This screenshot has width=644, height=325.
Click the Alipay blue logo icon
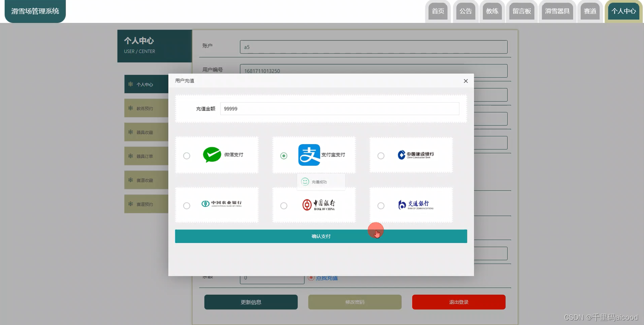[x=309, y=155]
